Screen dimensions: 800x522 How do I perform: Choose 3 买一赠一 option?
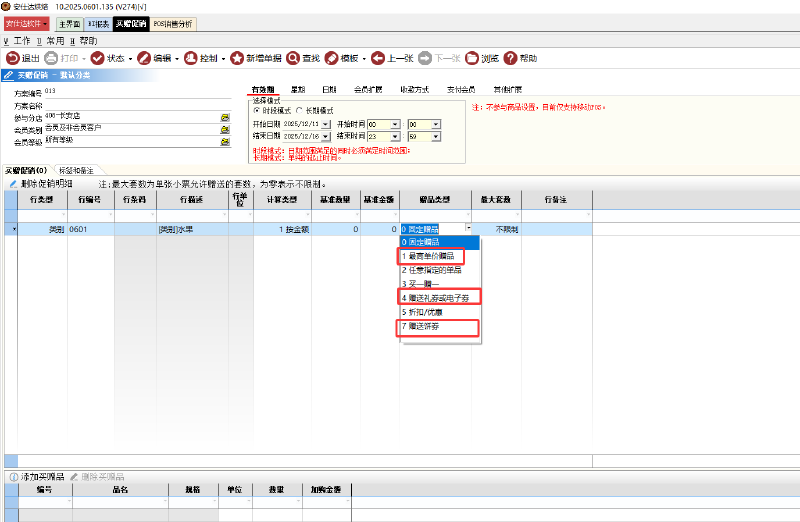click(440, 284)
